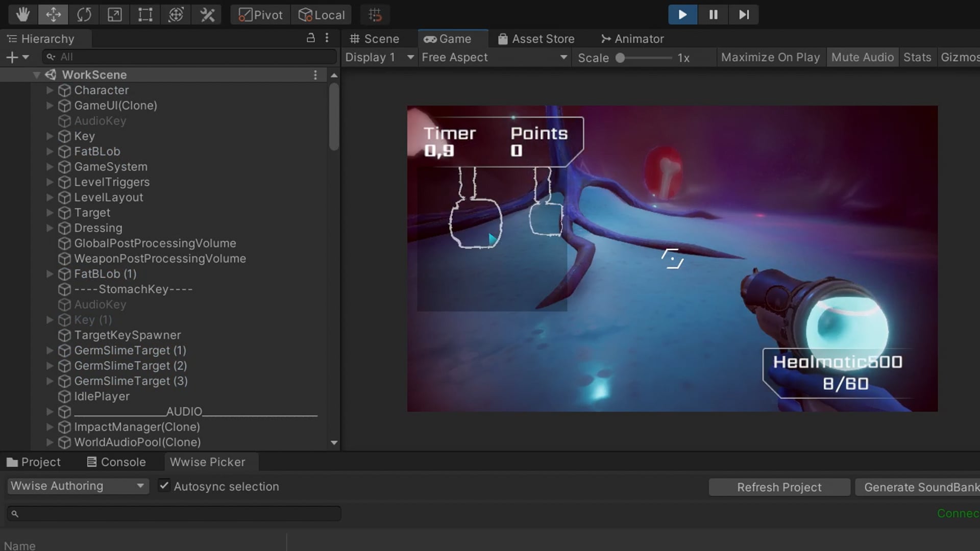Click the Refresh Project button
980x551 pixels.
tap(779, 487)
